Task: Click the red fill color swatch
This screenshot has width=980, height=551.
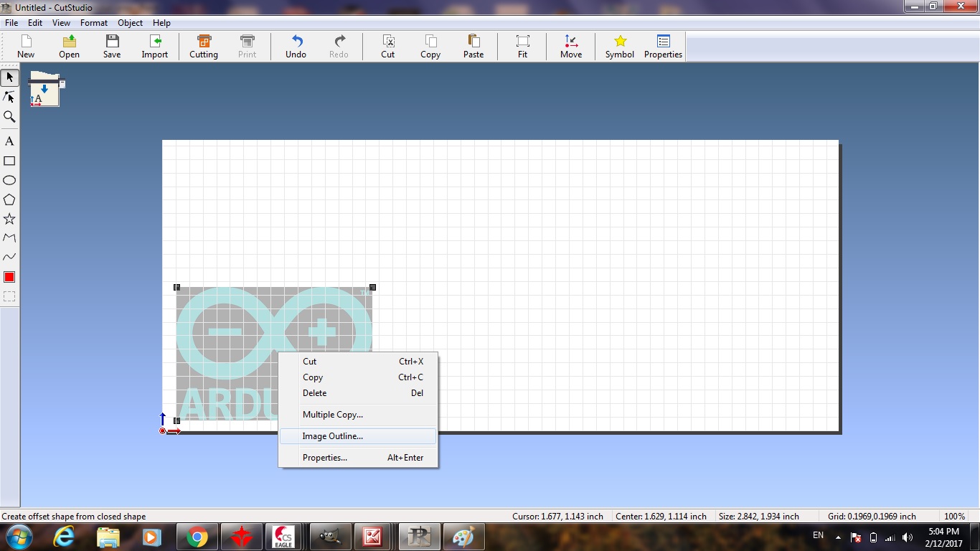Action: 9,277
